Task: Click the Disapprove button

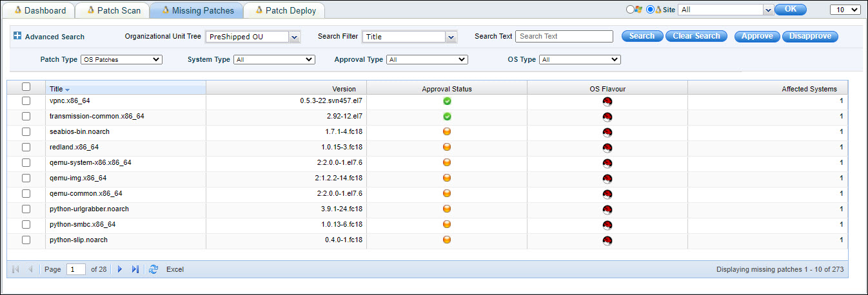Action: tap(810, 36)
